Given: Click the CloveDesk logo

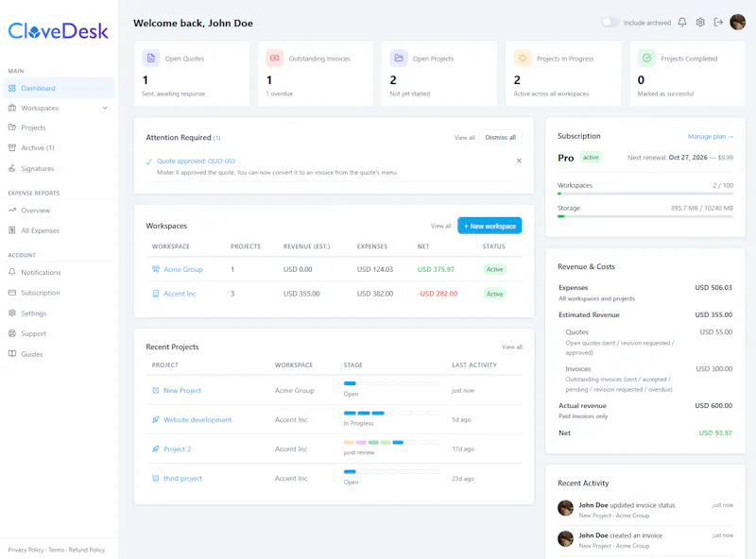Looking at the screenshot, I should pyautogui.click(x=59, y=31).
